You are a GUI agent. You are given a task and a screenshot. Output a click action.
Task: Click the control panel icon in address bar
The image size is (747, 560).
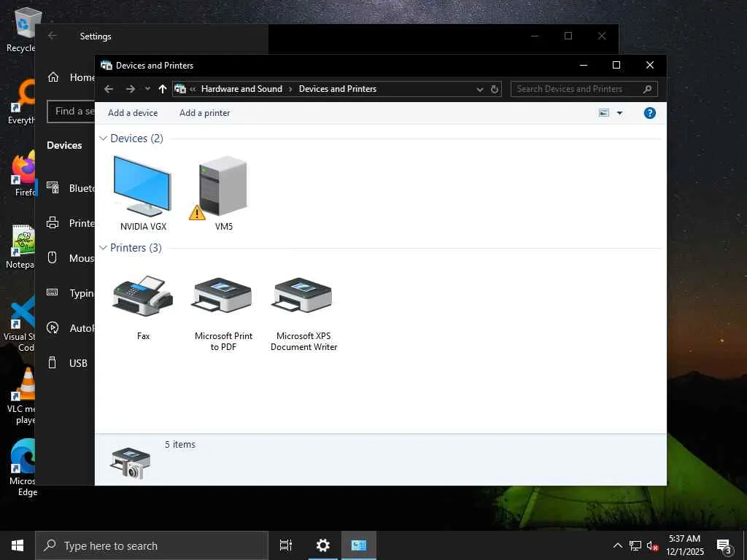point(180,89)
